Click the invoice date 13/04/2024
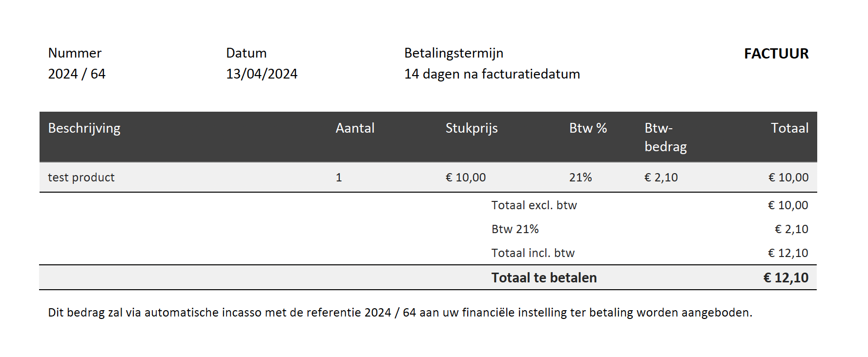The width and height of the screenshot is (868, 357). click(262, 74)
